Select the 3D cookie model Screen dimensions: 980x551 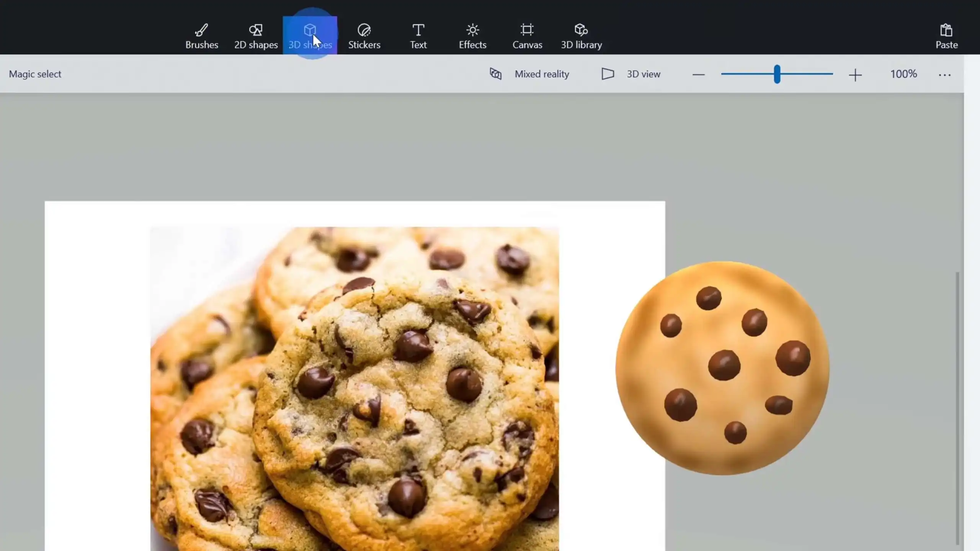(722, 368)
